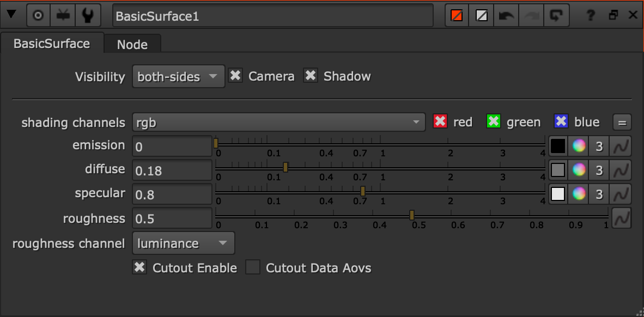Click the TV-shaped node graph icon
The height and width of the screenshot is (317, 644).
click(63, 16)
